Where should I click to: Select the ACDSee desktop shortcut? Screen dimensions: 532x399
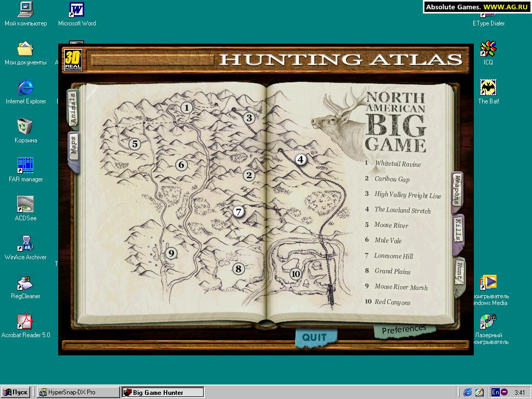pos(25,209)
